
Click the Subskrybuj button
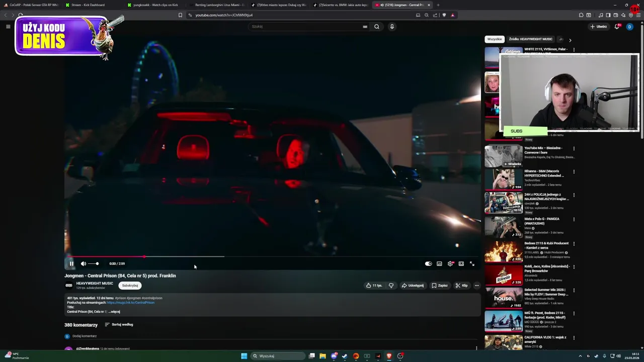coord(130,286)
